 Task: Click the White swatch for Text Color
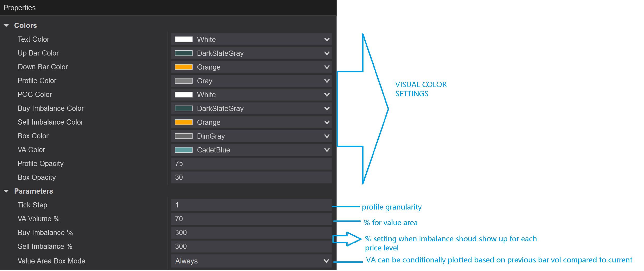click(x=183, y=39)
